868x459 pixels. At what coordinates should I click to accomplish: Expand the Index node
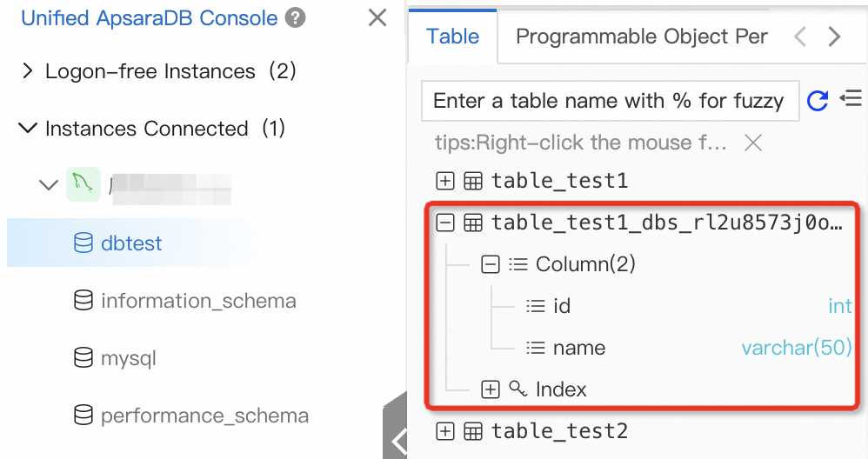click(x=491, y=389)
